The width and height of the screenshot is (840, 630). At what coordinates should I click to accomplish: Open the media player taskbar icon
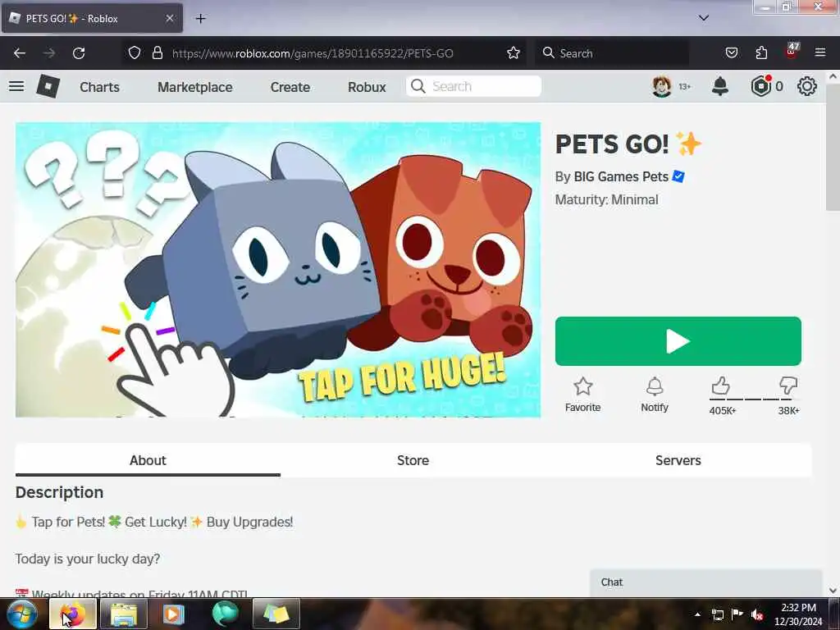pyautogui.click(x=174, y=614)
